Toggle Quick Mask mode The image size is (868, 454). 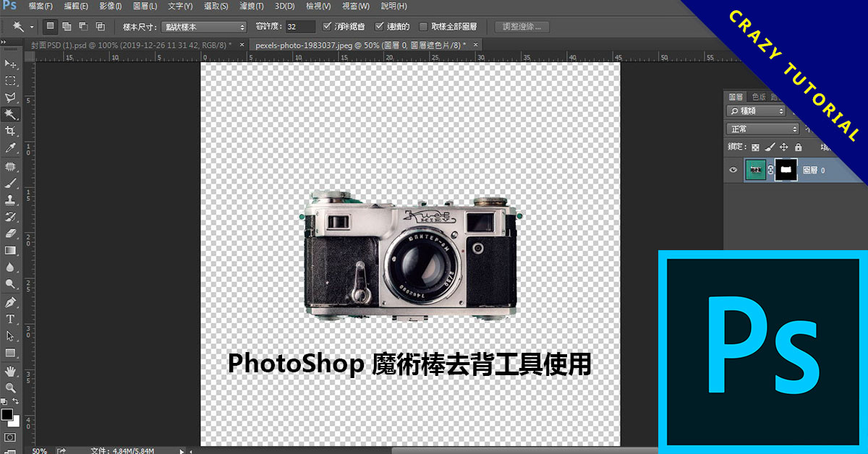click(9, 437)
